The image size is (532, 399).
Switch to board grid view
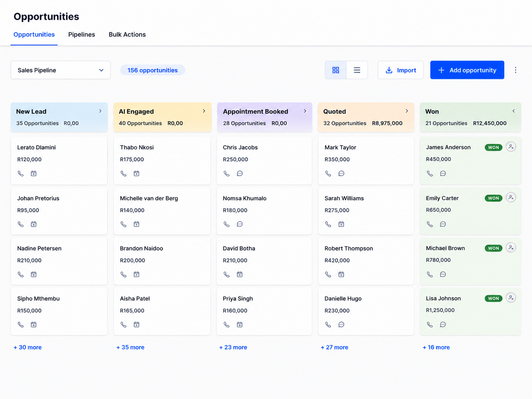336,70
